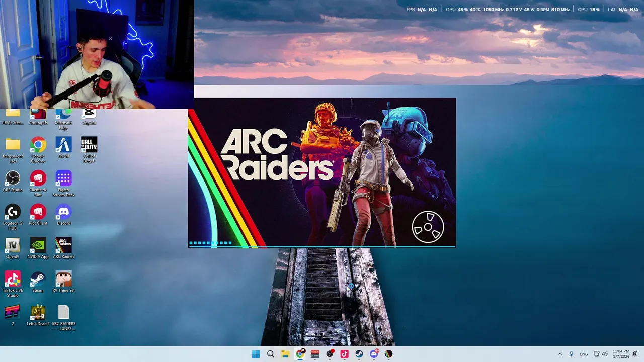The height and width of the screenshot is (362, 644).
Task: Select the Logitech G HUB icon
Action: coord(13,217)
